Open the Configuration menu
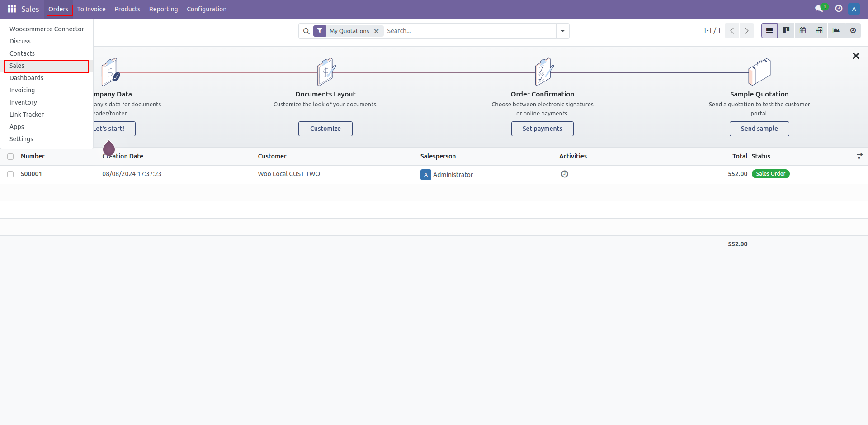 click(x=207, y=9)
